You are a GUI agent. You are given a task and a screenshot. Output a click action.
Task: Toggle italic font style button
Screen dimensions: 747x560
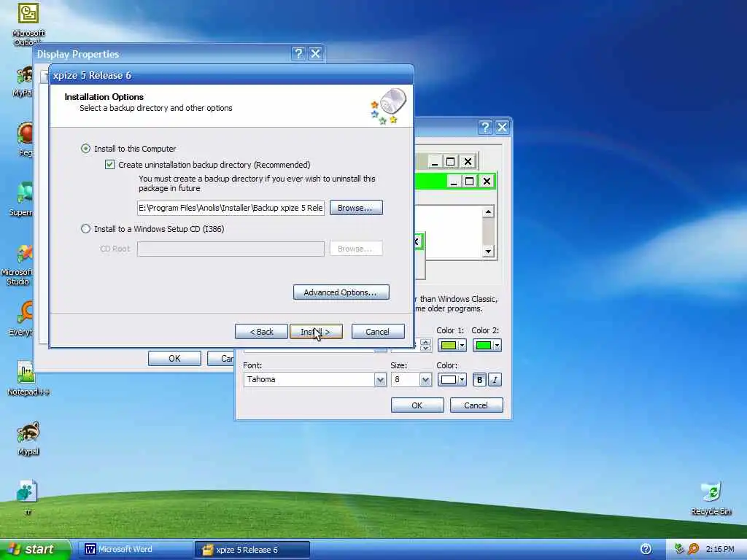(x=495, y=379)
